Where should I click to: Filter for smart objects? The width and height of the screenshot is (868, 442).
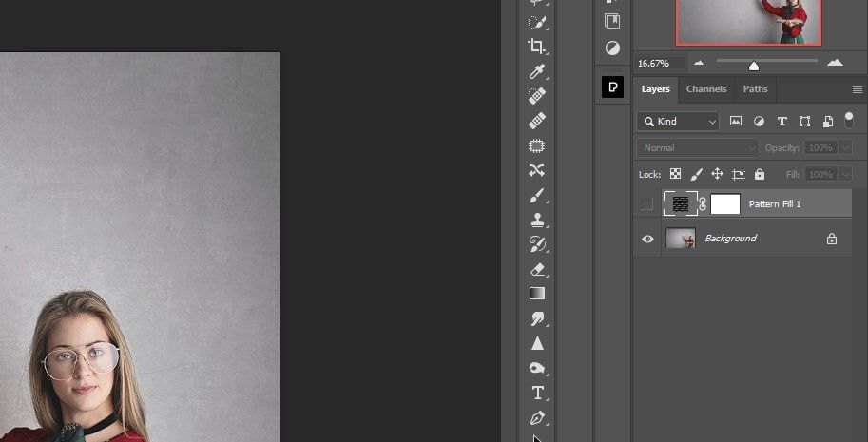click(828, 121)
